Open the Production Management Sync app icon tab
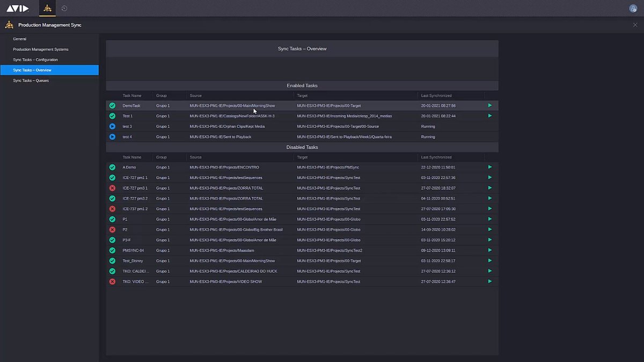The height and width of the screenshot is (362, 644). [47, 8]
